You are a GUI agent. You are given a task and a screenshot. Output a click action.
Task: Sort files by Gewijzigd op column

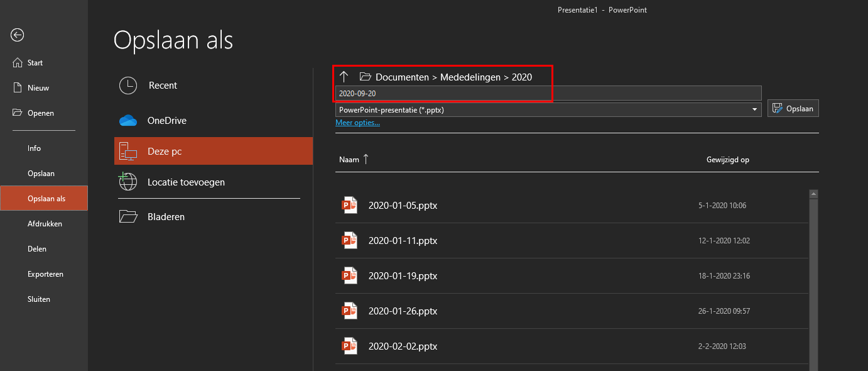coord(728,160)
